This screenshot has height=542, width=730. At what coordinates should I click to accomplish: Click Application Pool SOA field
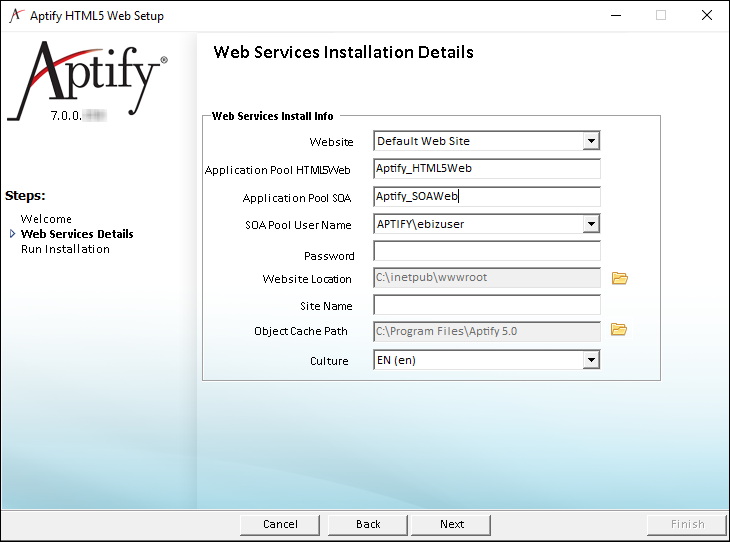pos(487,196)
